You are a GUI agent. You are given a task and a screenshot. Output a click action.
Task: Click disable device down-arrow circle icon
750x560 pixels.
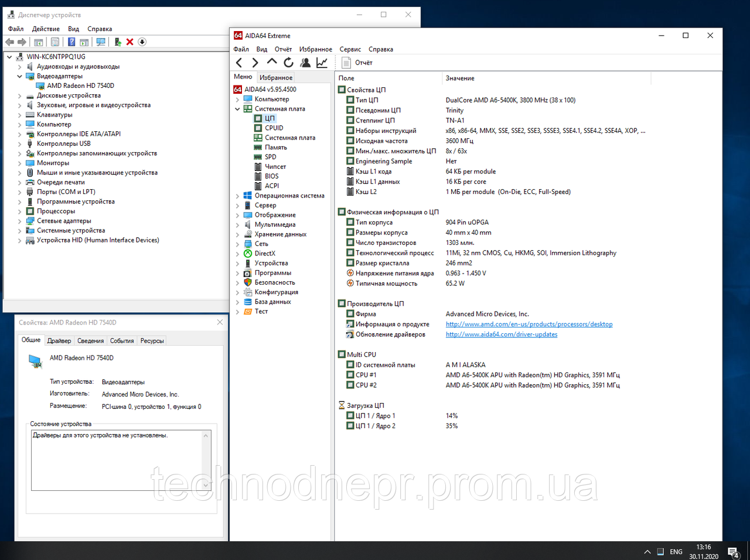142,42
